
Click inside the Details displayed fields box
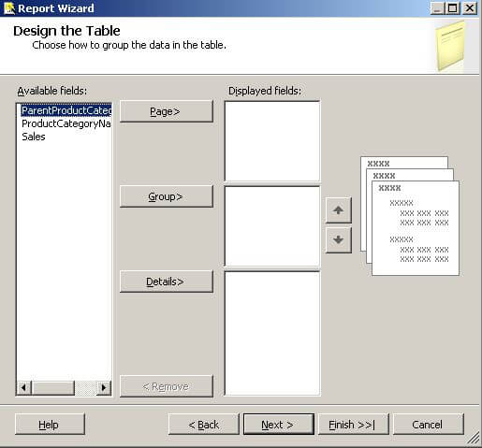(272, 334)
